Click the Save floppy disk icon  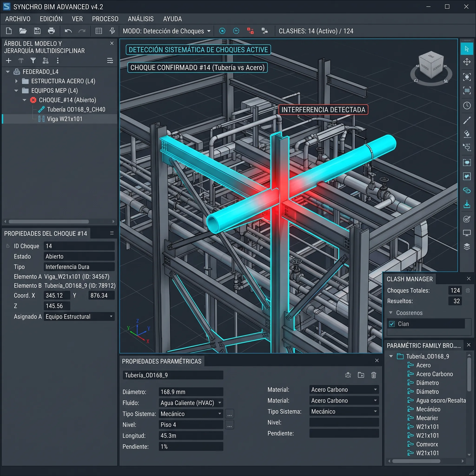[x=37, y=31]
